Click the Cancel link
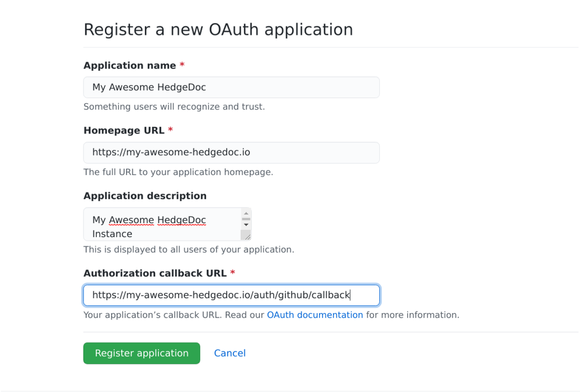Screen dimensions: 580x392 pyautogui.click(x=230, y=353)
